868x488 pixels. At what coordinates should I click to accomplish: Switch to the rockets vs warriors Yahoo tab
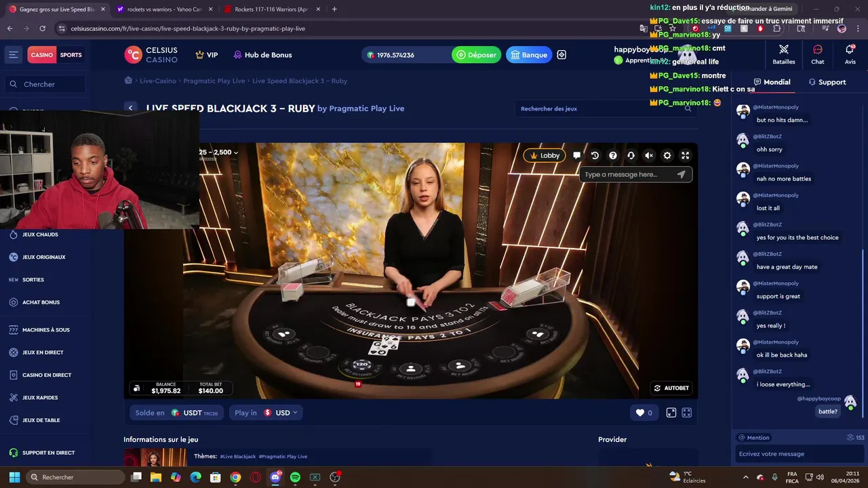click(x=164, y=9)
